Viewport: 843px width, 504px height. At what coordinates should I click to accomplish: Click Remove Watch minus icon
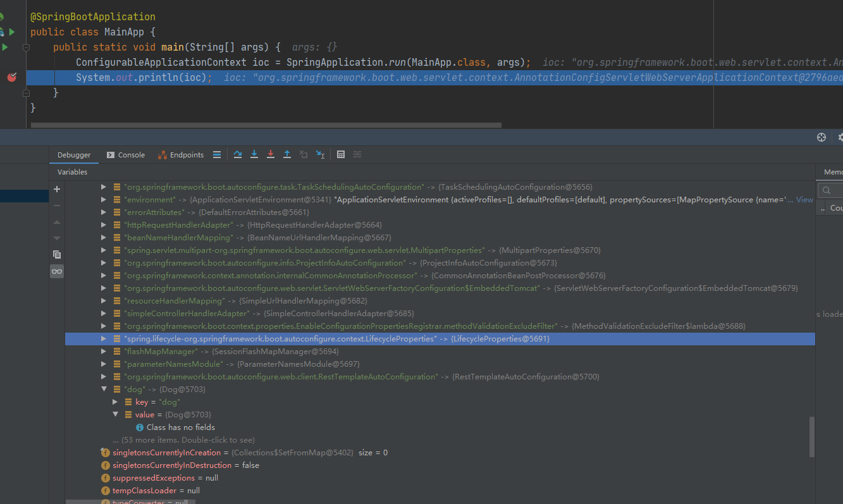pyautogui.click(x=57, y=206)
